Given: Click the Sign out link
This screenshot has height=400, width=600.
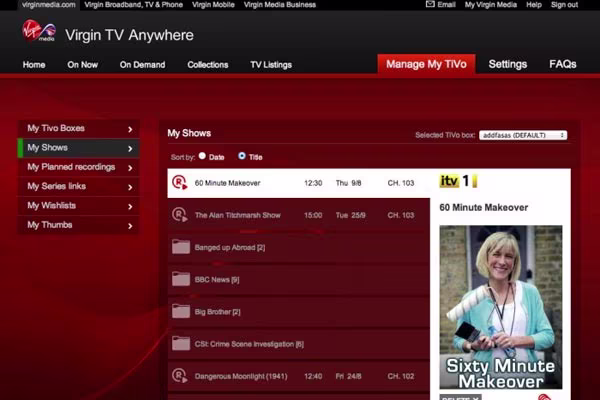Looking at the screenshot, I should 564,5.
